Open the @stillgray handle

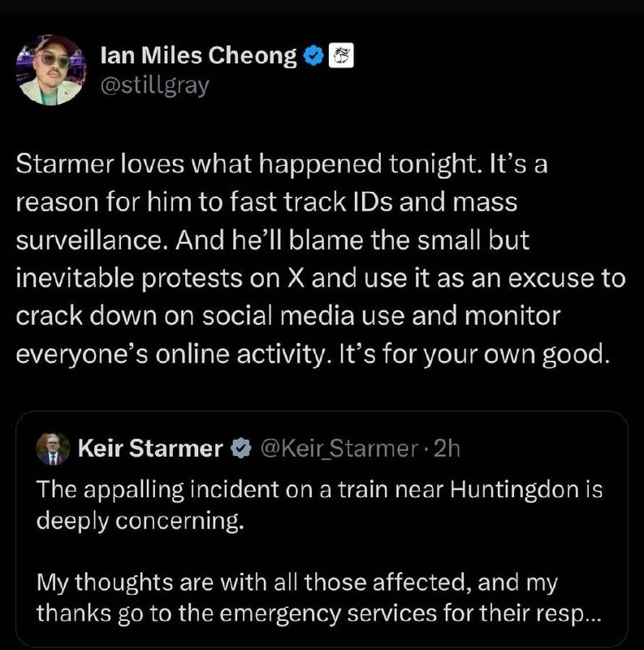(153, 83)
